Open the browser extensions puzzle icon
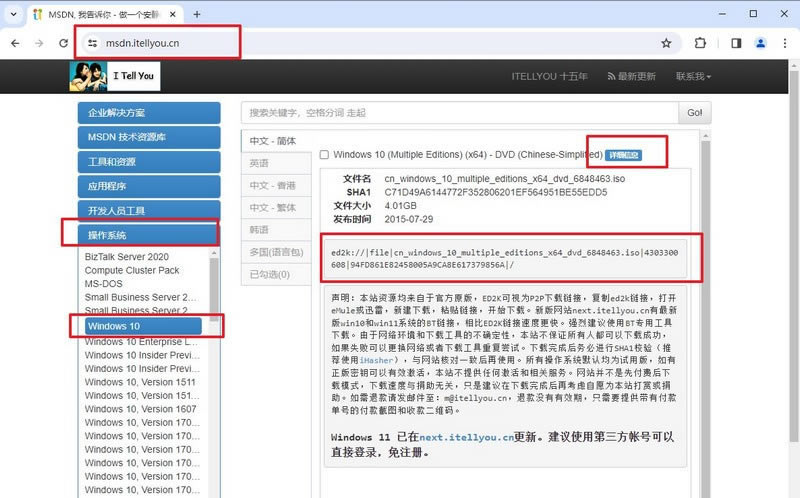800x498 pixels. (700, 43)
